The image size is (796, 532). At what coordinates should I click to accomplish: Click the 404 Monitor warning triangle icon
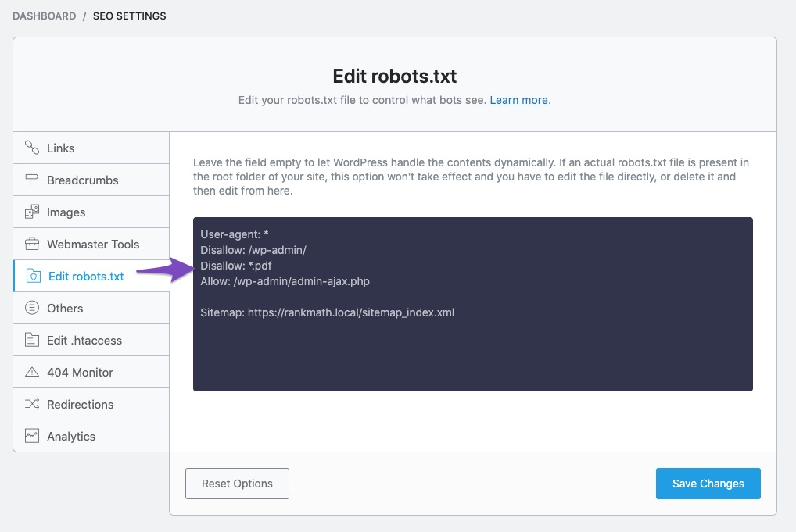(32, 372)
